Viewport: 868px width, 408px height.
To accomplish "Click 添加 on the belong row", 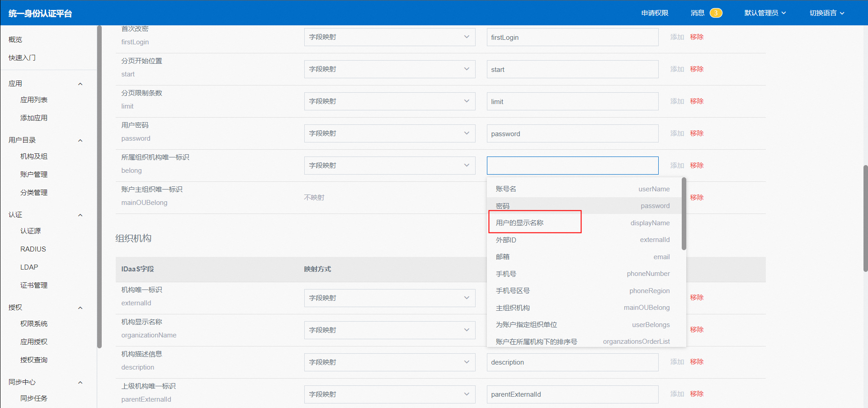I will 677,166.
